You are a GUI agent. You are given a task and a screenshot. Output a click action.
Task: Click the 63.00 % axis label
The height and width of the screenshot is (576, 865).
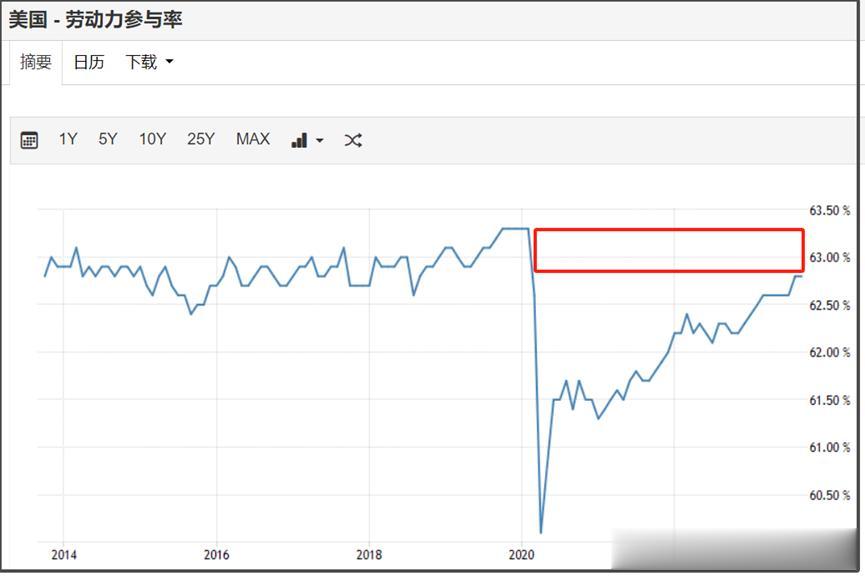click(829, 258)
